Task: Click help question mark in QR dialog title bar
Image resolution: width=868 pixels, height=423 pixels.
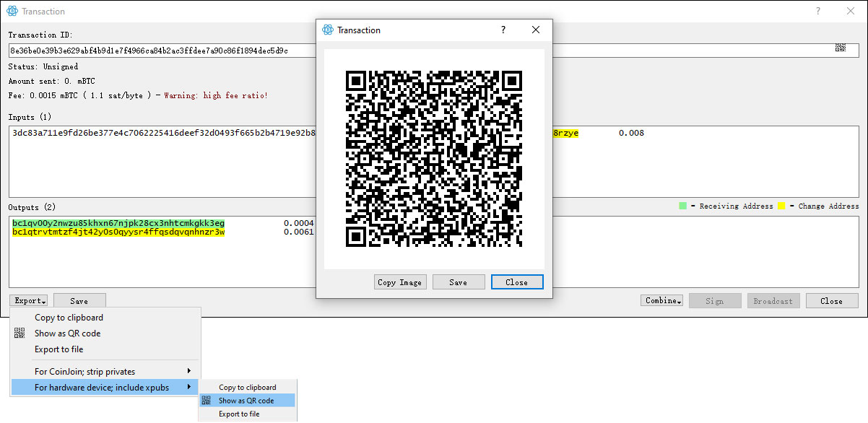Action: (503, 30)
